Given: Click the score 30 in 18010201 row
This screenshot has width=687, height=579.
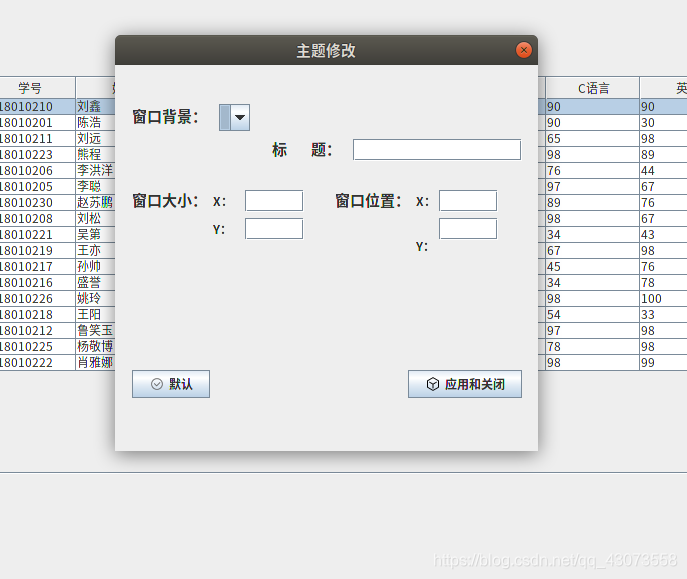Looking at the screenshot, I should coord(663,123).
